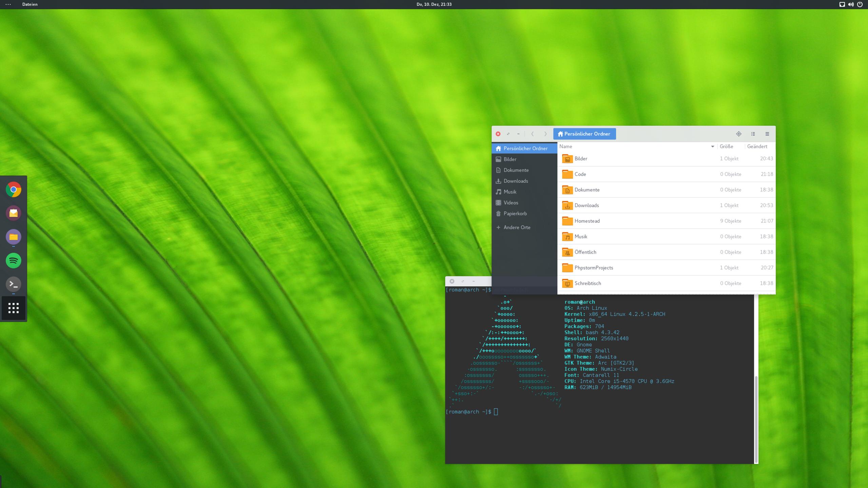Click the 'RAM:' line in terminal output
This screenshot has width=868, height=488.
598,388
